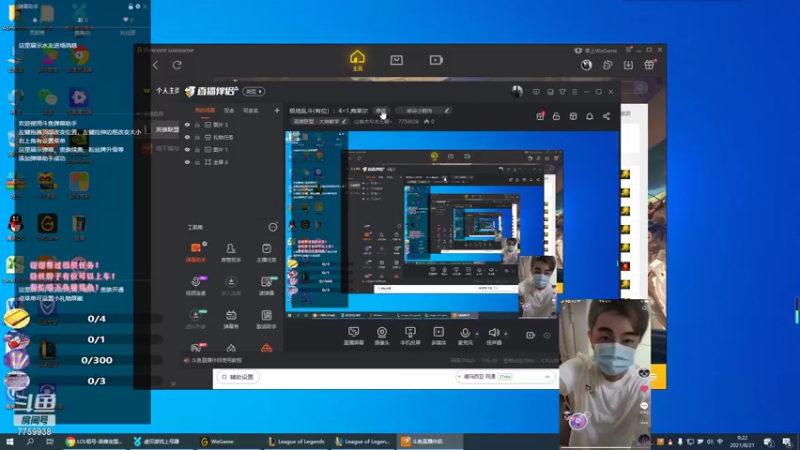
Task: Open the 主播任务 tool
Action: point(266,252)
